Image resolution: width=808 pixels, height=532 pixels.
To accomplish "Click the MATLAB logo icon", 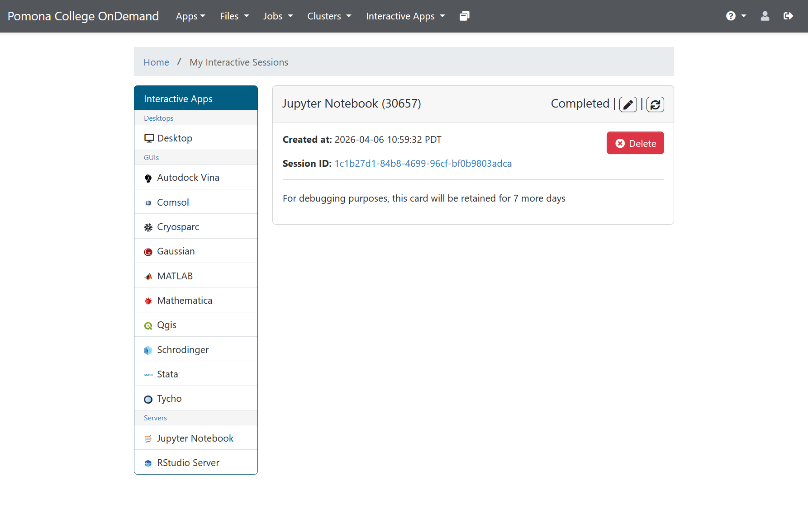I will [148, 277].
